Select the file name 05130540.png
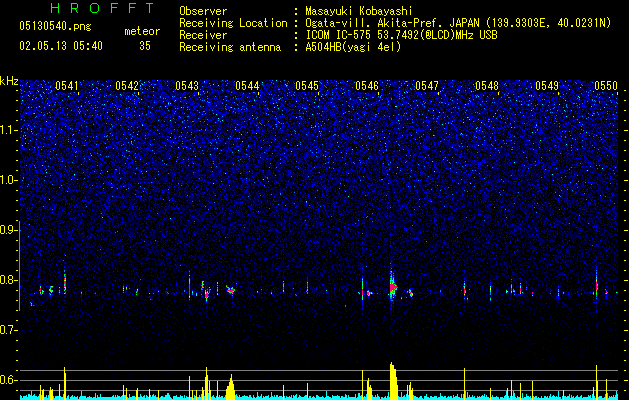This screenshot has width=629, height=400. tap(55, 26)
